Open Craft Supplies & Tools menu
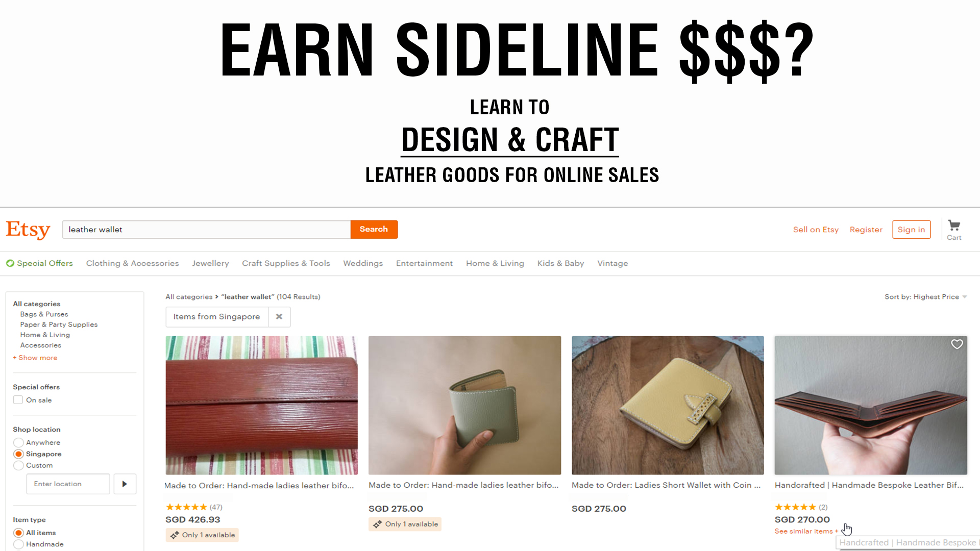The width and height of the screenshot is (980, 551). pyautogui.click(x=286, y=263)
